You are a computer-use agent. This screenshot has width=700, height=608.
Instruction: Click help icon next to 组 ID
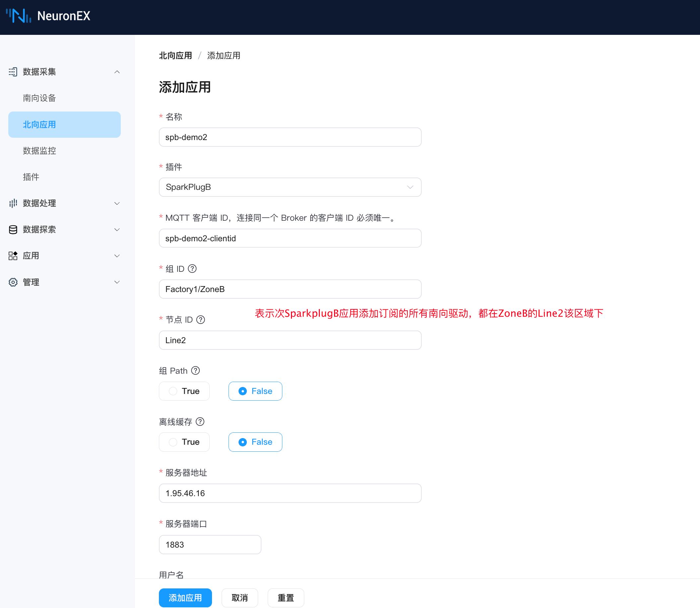tap(192, 269)
